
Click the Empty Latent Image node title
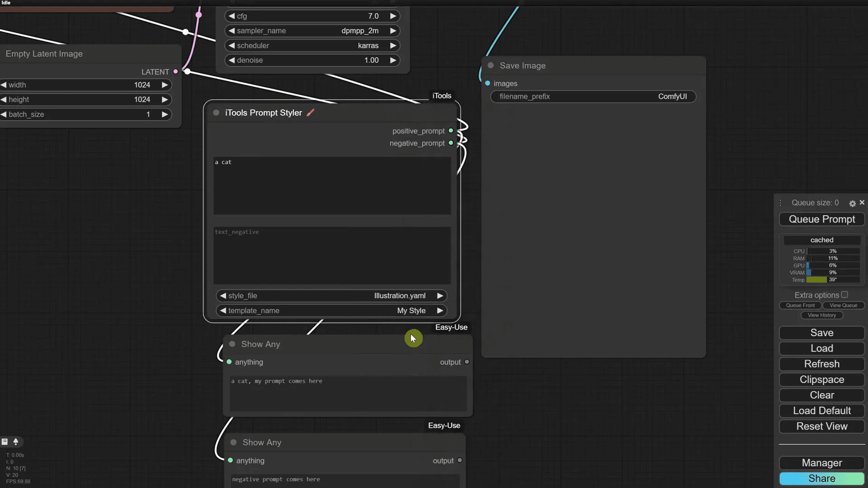click(44, 54)
